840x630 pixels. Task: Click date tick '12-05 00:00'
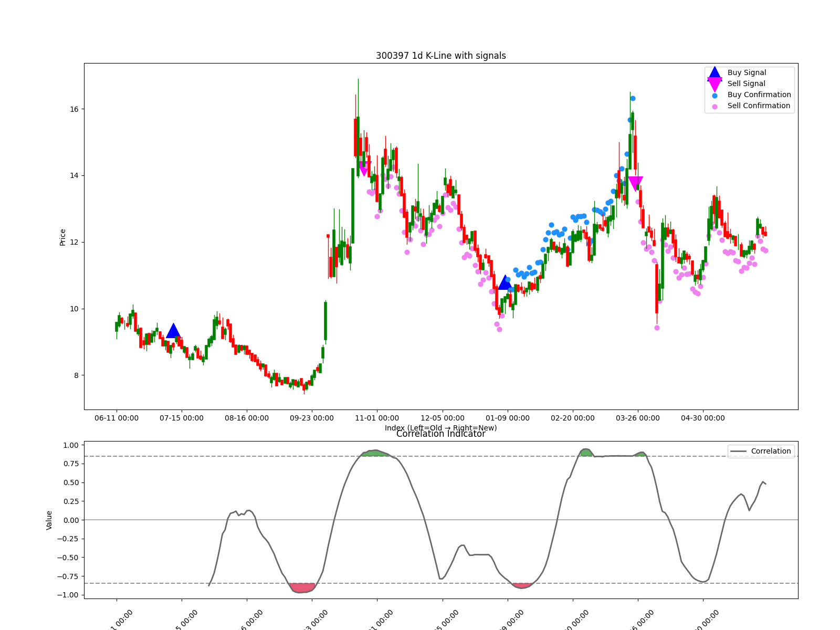point(443,418)
